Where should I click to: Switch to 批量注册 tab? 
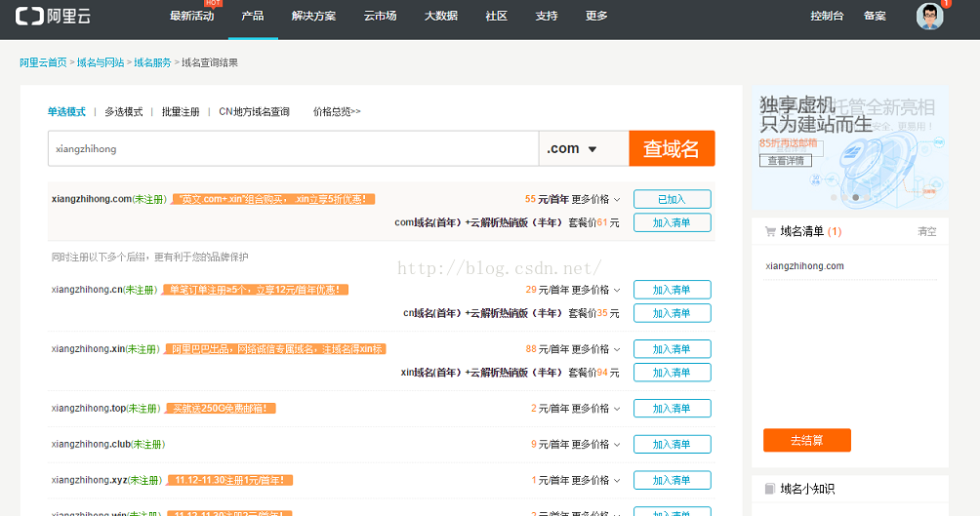tap(181, 112)
